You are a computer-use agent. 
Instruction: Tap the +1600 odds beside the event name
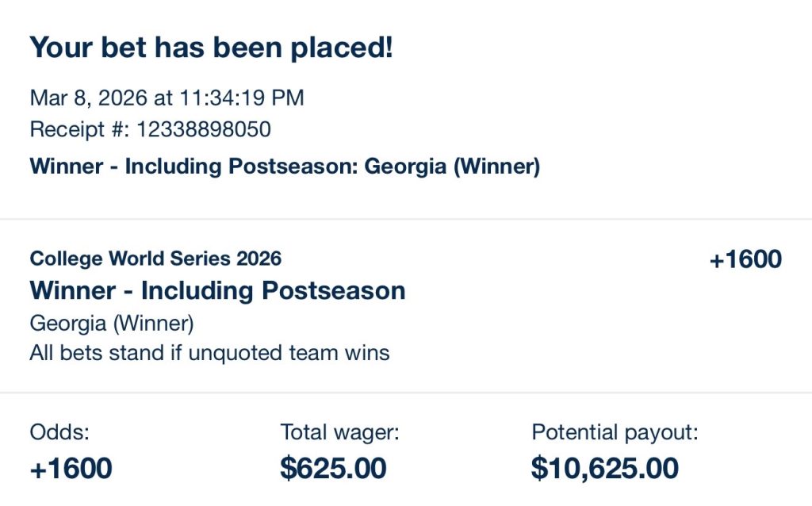(745, 259)
